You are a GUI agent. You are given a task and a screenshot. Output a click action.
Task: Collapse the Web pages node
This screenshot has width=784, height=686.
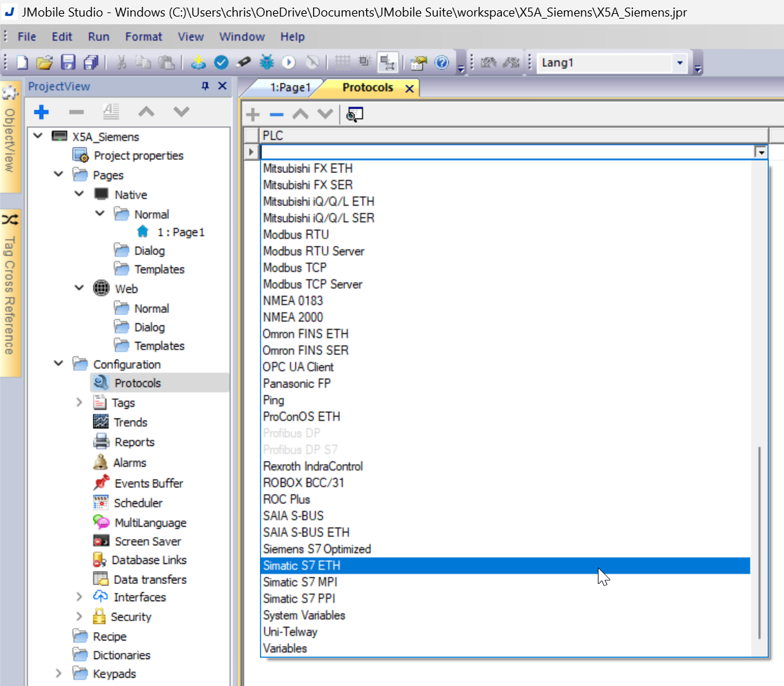(x=79, y=287)
